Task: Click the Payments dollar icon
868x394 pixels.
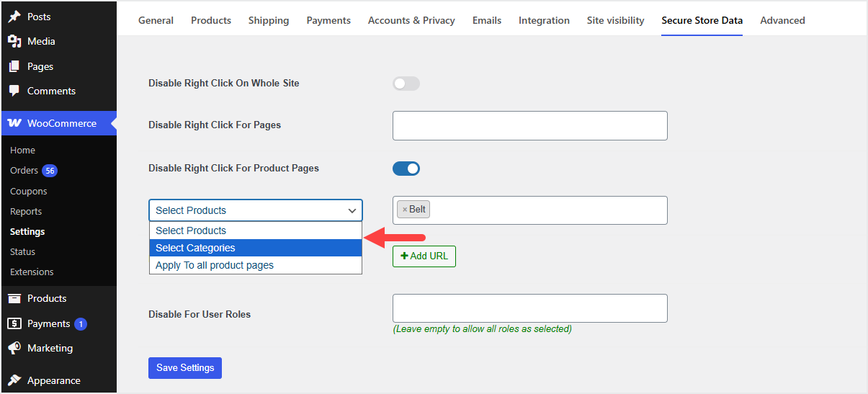Action: click(x=14, y=324)
